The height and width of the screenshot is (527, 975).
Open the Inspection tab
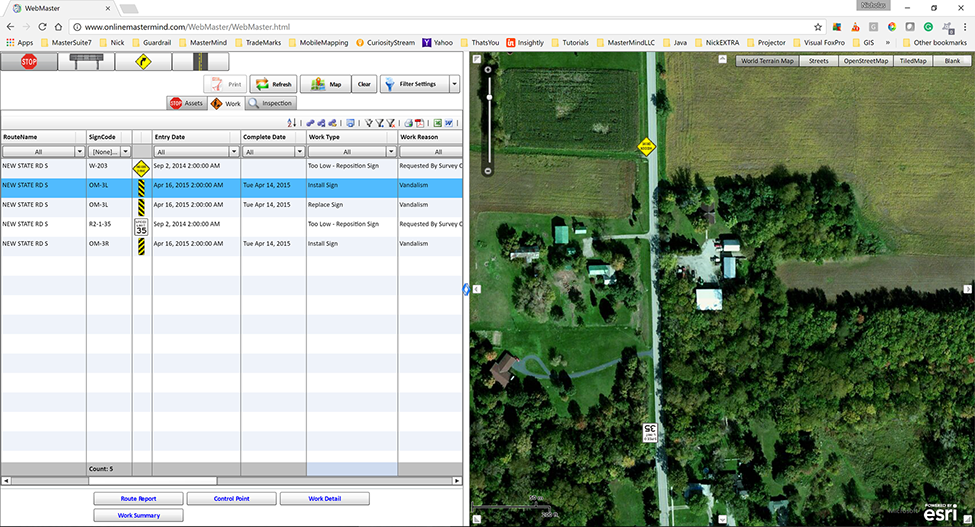(x=270, y=103)
